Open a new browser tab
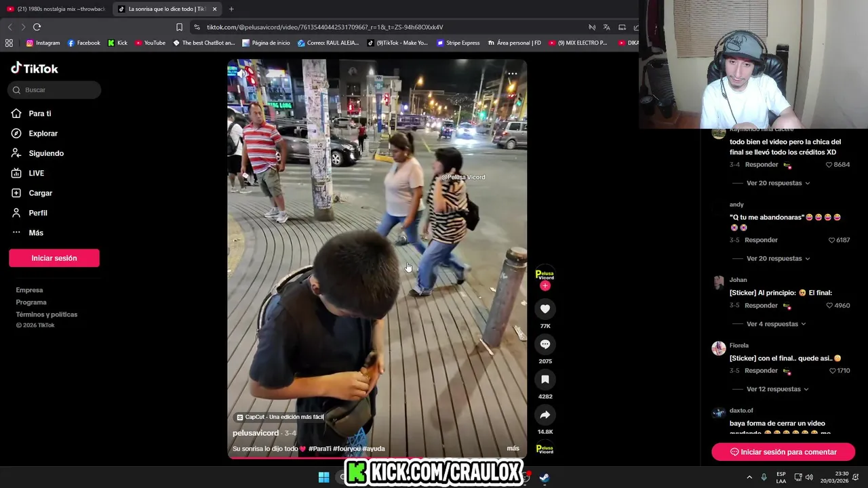The height and width of the screenshot is (488, 868). [x=231, y=9]
